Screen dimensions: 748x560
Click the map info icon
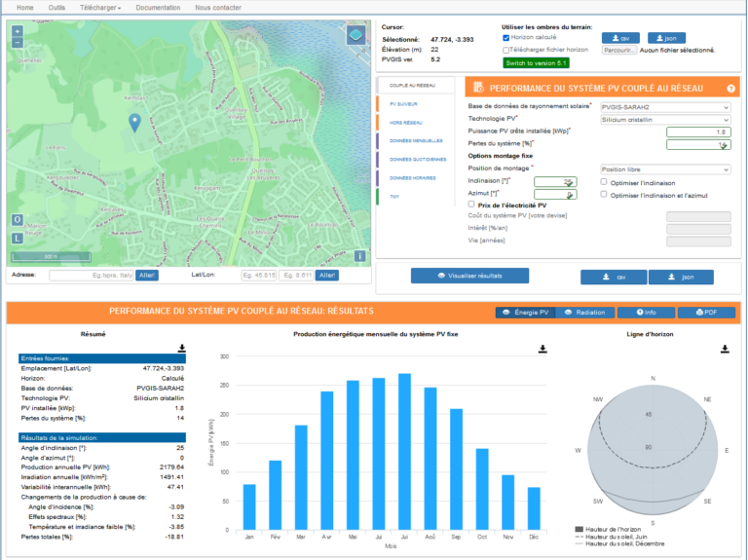pos(360,256)
